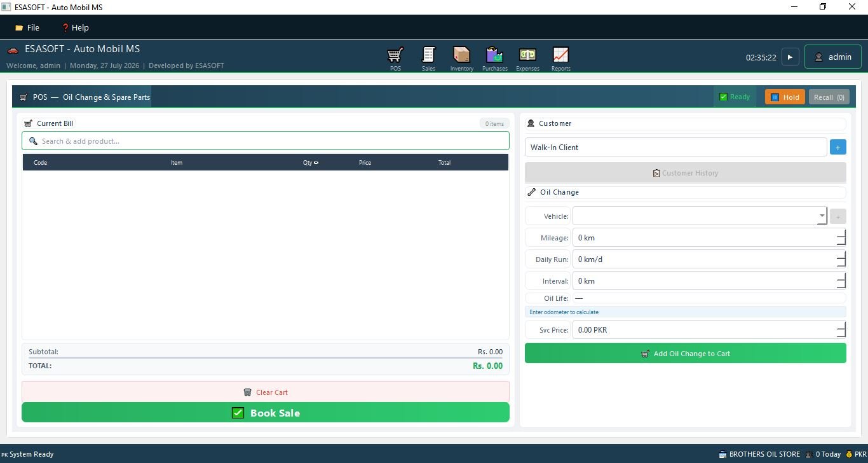The height and width of the screenshot is (463, 868).
Task: Click the search magnifier icon
Action: [x=33, y=141]
